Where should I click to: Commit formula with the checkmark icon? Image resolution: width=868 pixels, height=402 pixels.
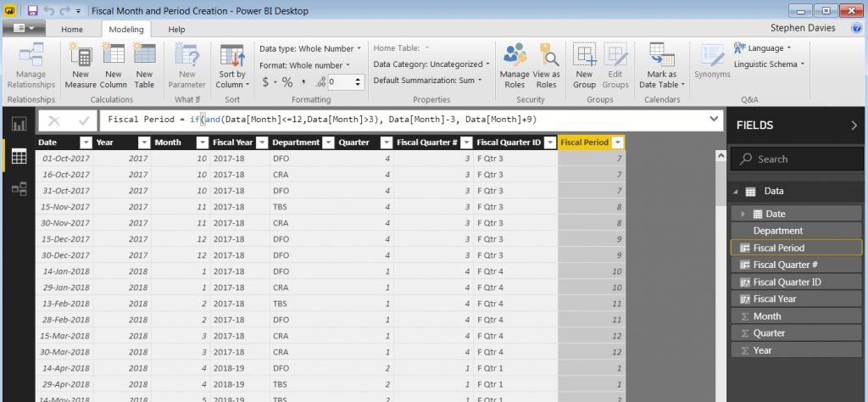click(x=84, y=120)
